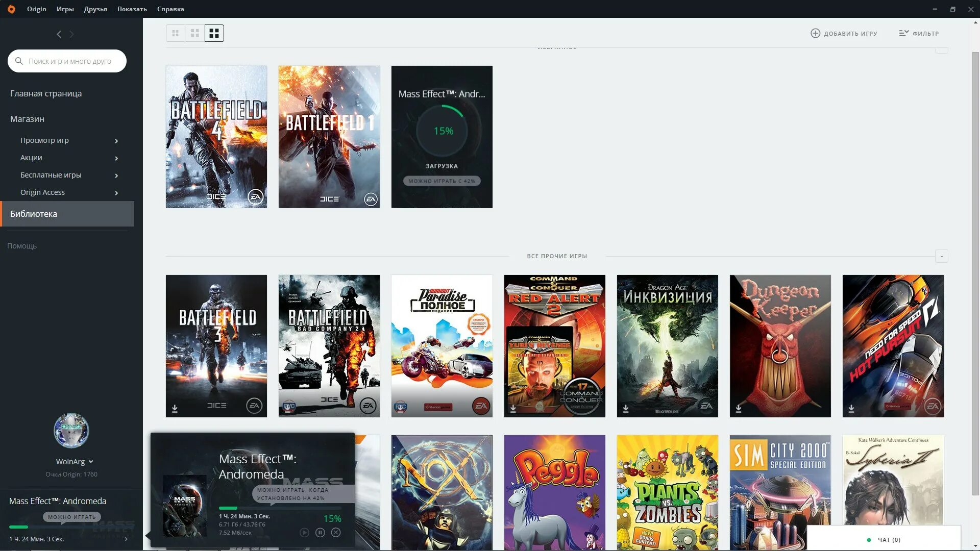Open the Друзья menu
The height and width of the screenshot is (551, 980).
point(95,9)
